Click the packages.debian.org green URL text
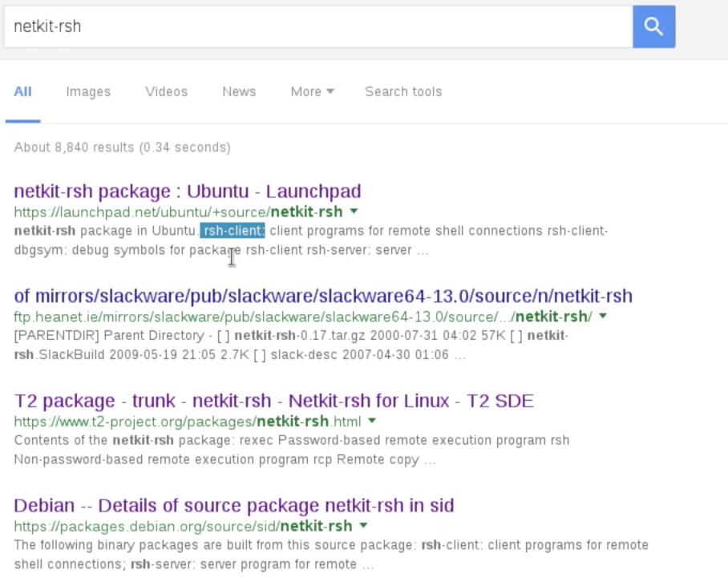728x582 pixels. tap(183, 526)
